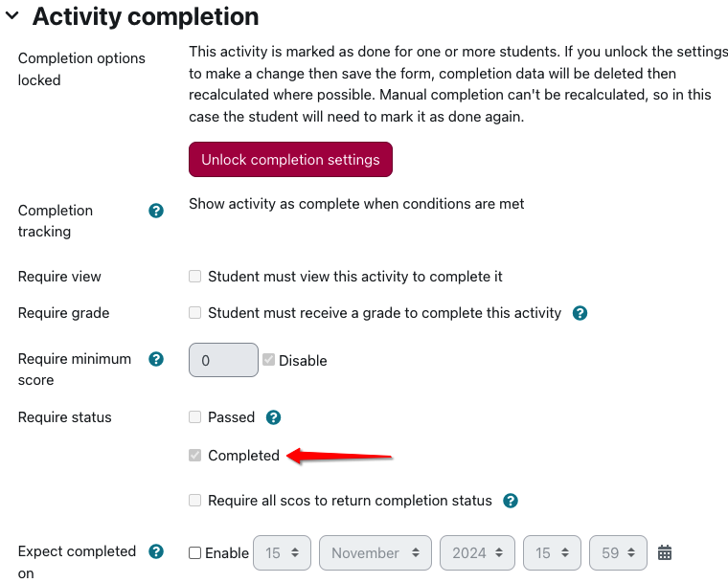Show help for Passed status
This screenshot has width=728, height=583.
click(x=273, y=417)
